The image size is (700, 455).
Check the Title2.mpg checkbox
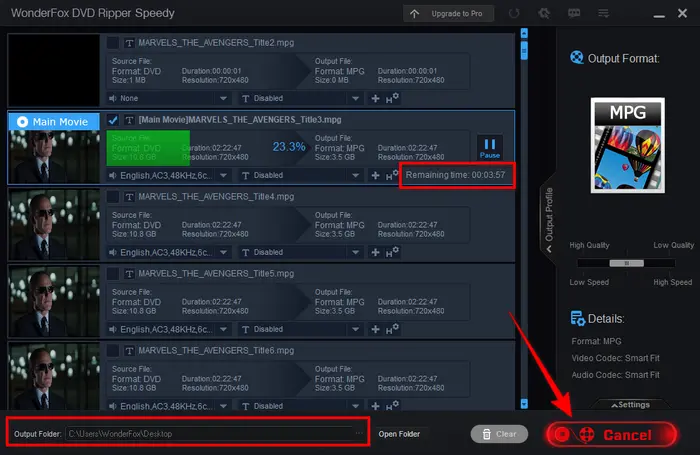point(112,43)
